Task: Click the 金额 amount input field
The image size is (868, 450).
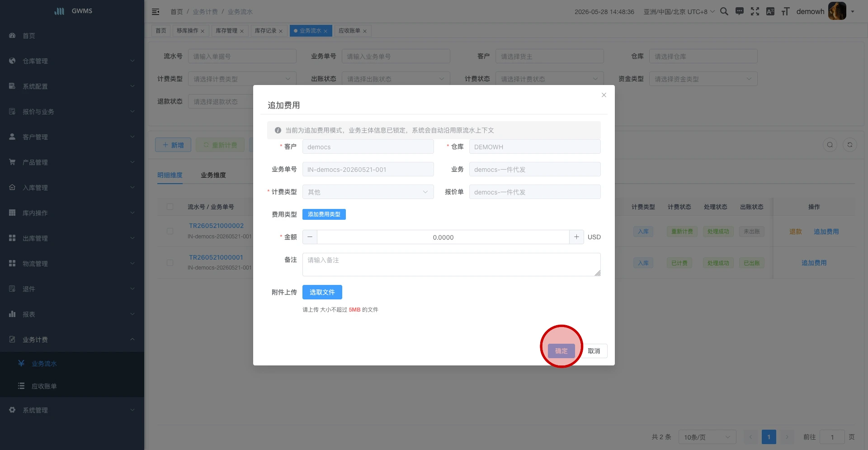Action: point(443,237)
